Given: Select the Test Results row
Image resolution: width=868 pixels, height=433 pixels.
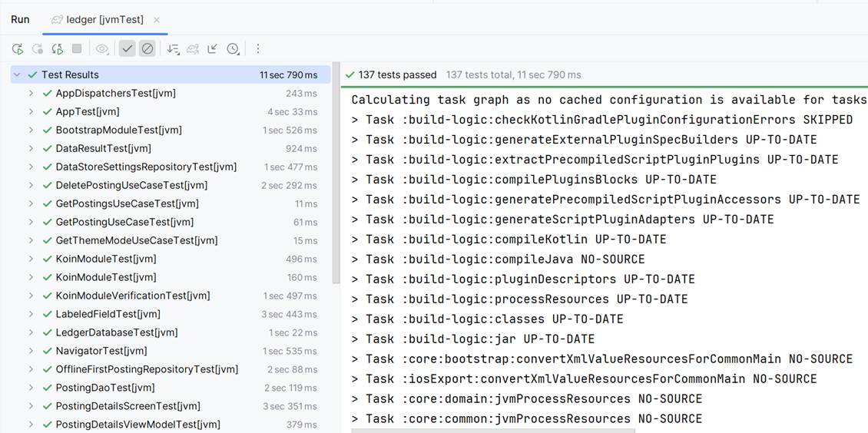Looking at the screenshot, I should pyautogui.click(x=171, y=74).
